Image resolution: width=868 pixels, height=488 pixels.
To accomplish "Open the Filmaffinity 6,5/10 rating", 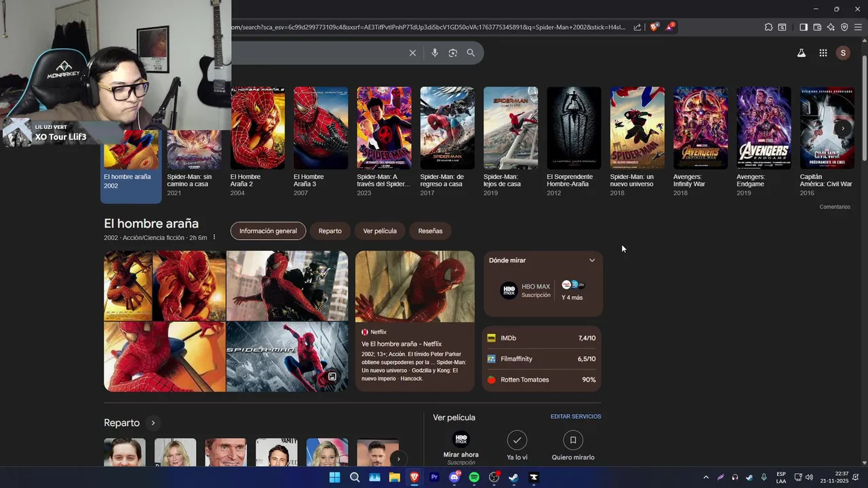I will coord(542,359).
